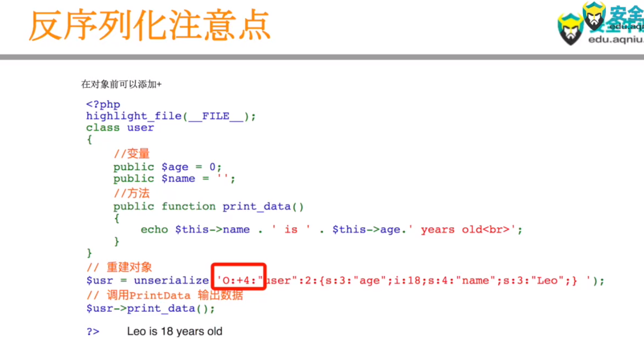Click the // 调用PrintData 输出数据 comment
Image resolution: width=644 pixels, height=353 pixels.
point(165,295)
